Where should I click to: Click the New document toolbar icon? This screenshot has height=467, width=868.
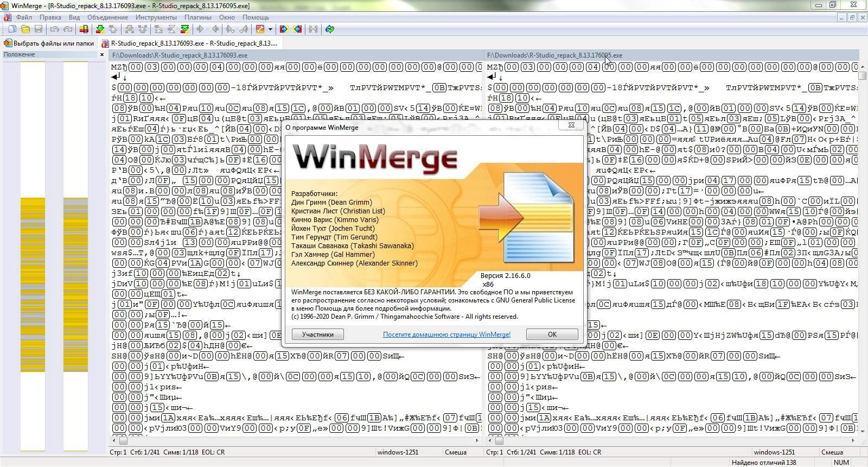coord(12,29)
